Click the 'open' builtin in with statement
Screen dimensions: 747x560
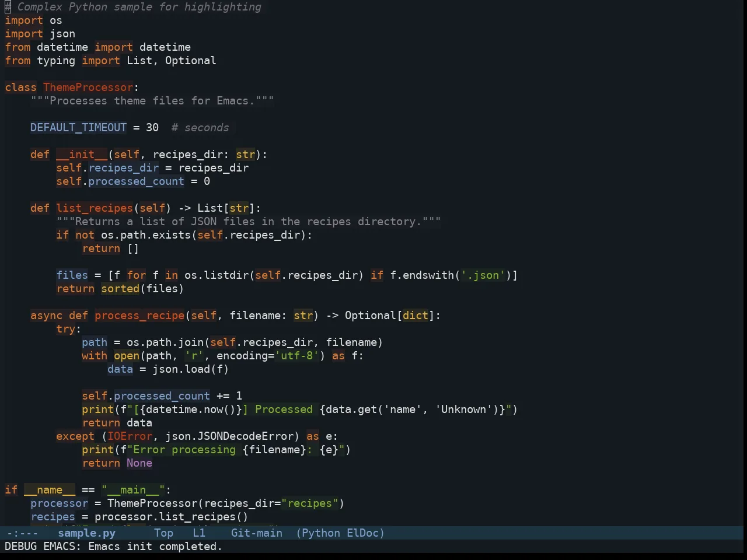[127, 356]
